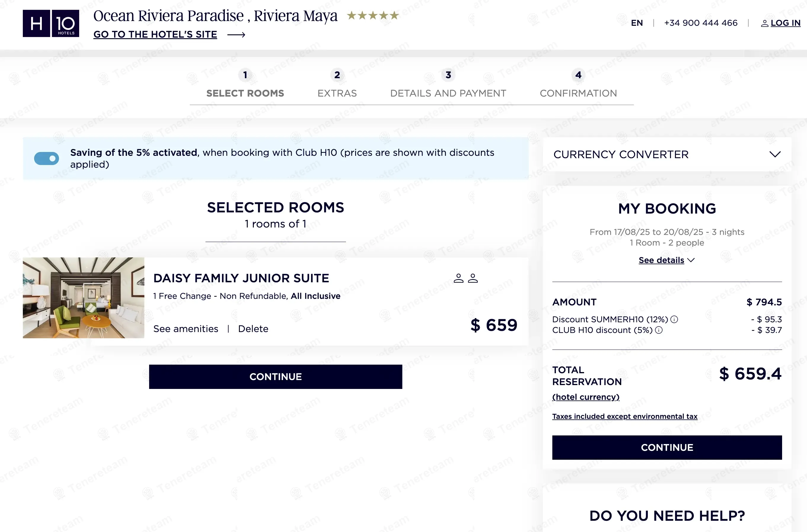Click info icon next to CLUB H10 discount
This screenshot has height=532, width=807.
tap(659, 330)
